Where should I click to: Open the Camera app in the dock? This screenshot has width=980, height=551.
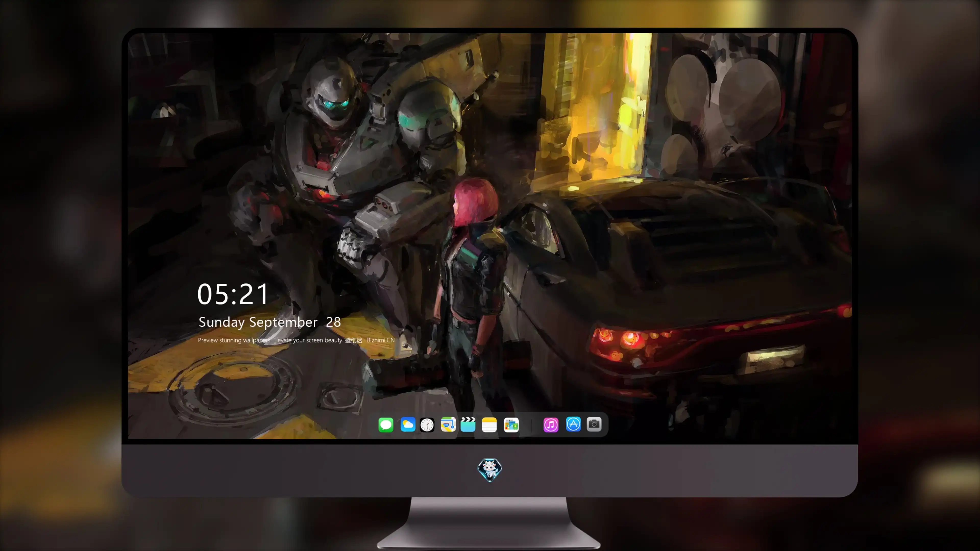pyautogui.click(x=594, y=424)
